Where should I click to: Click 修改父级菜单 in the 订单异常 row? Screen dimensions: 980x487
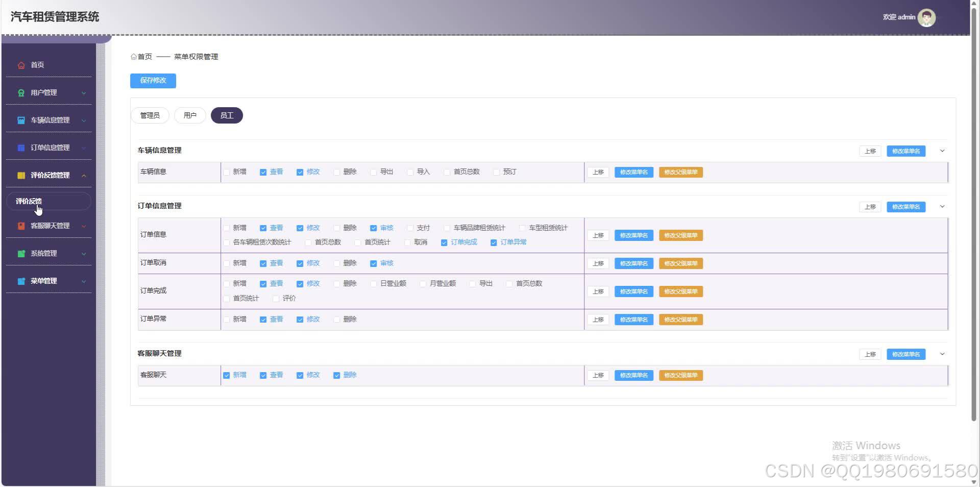(x=681, y=320)
